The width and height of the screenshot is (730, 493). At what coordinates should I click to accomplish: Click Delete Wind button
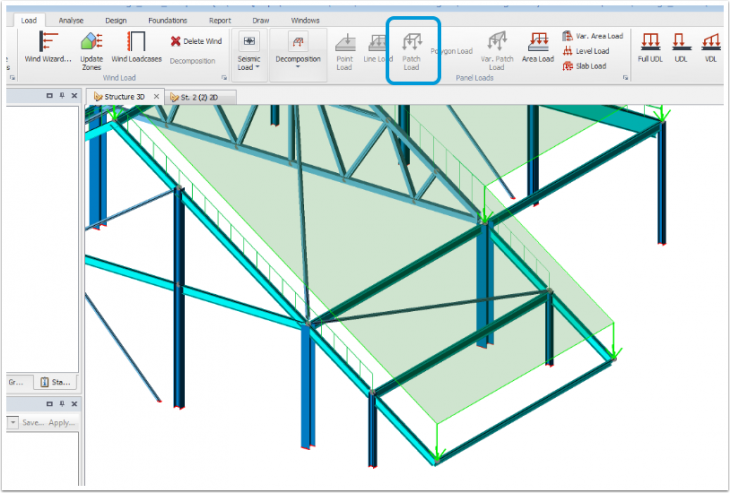tap(196, 41)
